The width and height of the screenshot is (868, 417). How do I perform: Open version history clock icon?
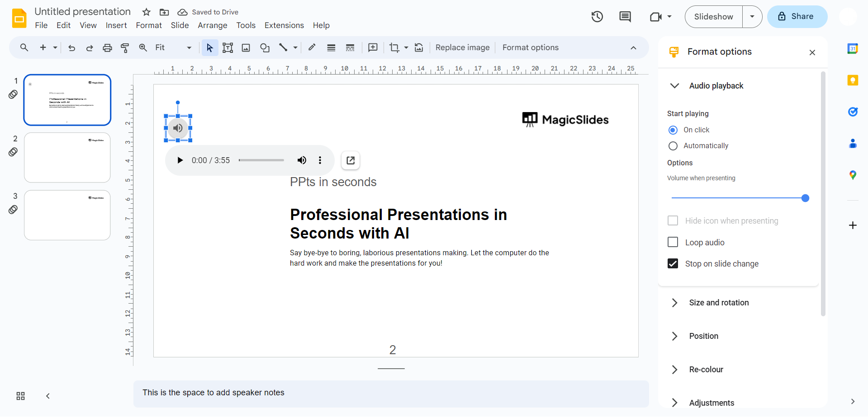(597, 17)
